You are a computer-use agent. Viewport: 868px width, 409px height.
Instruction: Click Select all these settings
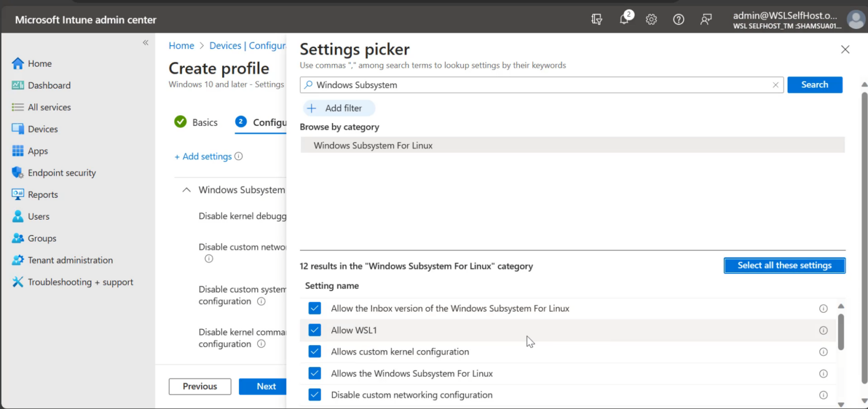point(784,265)
